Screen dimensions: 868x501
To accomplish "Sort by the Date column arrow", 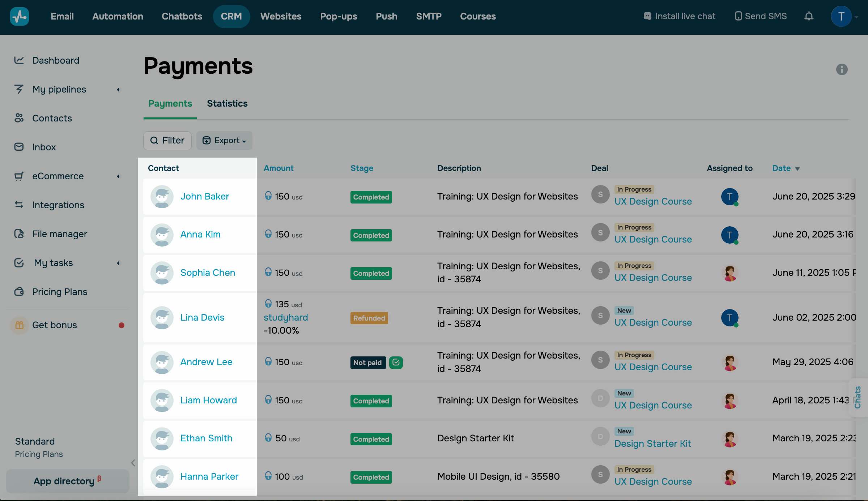I will (797, 169).
